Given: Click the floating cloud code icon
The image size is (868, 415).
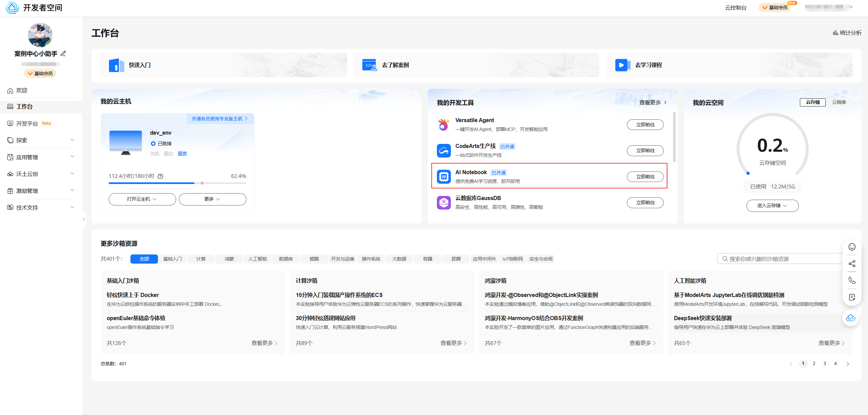Looking at the screenshot, I should (851, 318).
